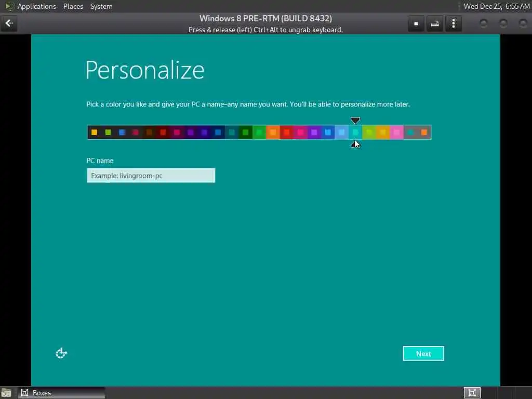Pick the orange swatch on orange background
Viewport: 532px width, 399px height.
pyautogui.click(x=273, y=132)
